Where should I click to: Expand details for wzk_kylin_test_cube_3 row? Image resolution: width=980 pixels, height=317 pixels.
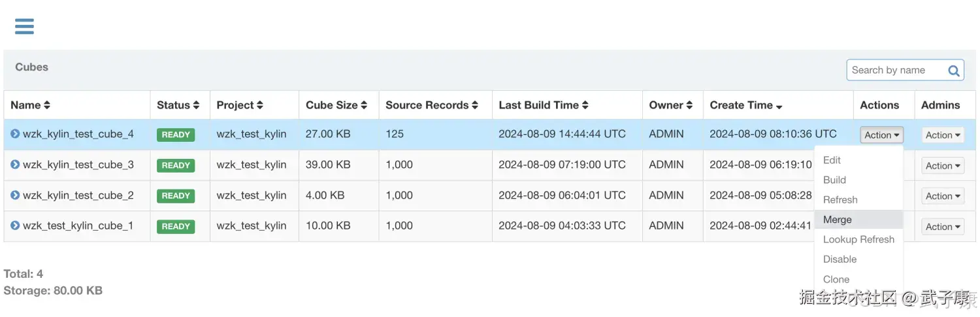(x=15, y=165)
